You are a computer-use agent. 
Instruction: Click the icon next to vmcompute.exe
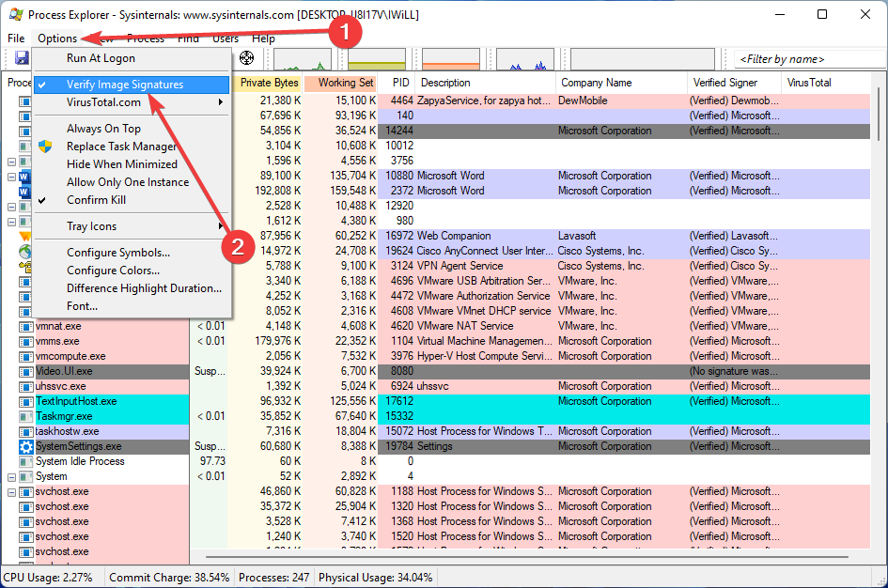25,357
